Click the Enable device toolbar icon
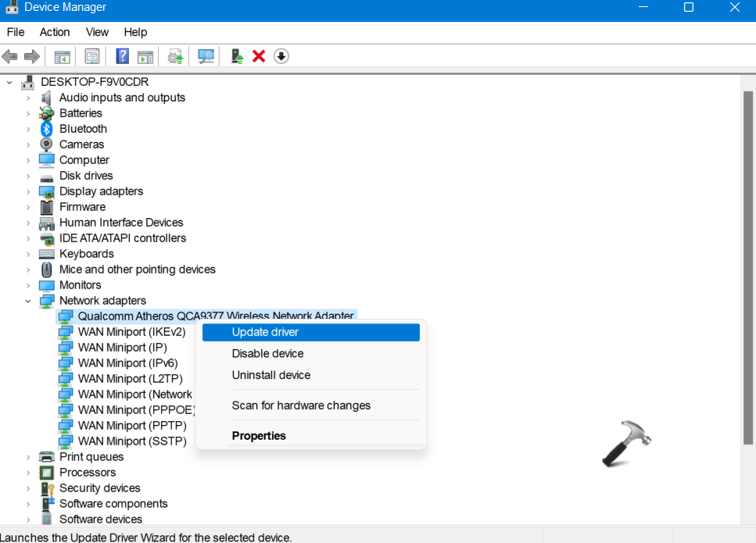Viewport: 756px width, 543px height. click(237, 56)
